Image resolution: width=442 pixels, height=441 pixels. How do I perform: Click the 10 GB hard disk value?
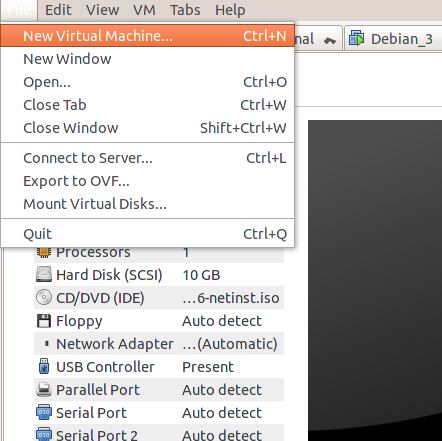(201, 275)
